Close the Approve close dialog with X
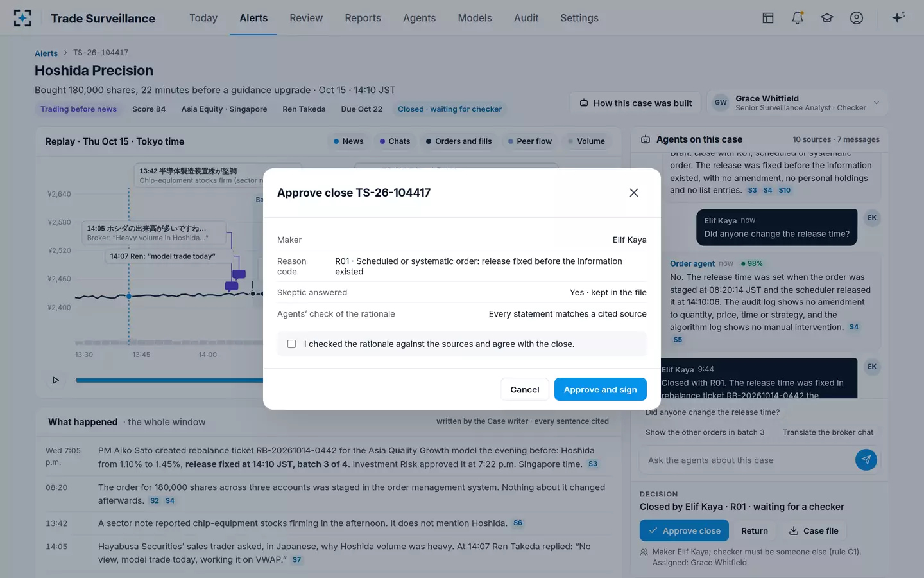Image resolution: width=924 pixels, height=578 pixels. [x=634, y=193]
